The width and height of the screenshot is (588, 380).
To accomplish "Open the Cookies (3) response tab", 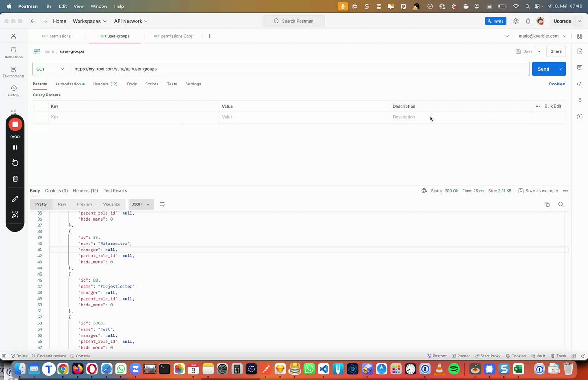I will (57, 191).
